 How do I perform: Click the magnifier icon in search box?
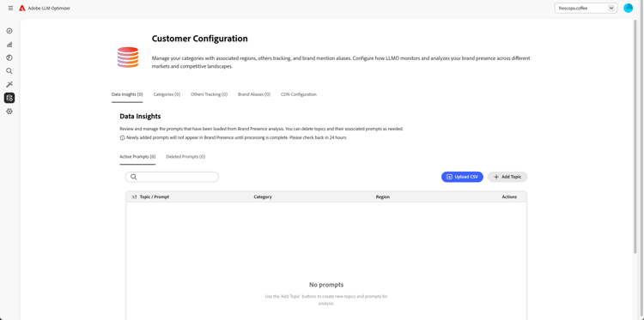(133, 177)
